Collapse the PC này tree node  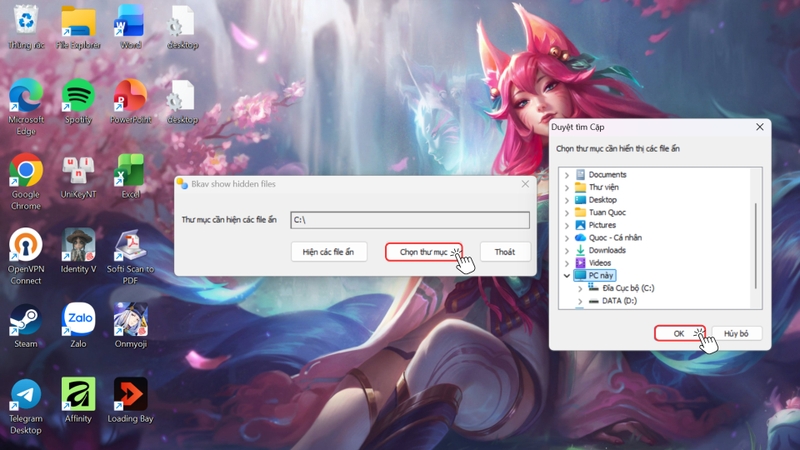(x=566, y=276)
